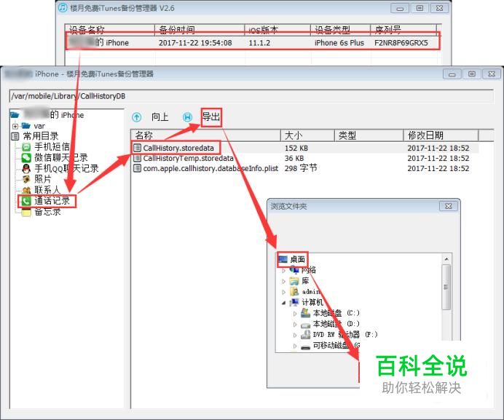Expand the var folder tree node

(x=15, y=126)
